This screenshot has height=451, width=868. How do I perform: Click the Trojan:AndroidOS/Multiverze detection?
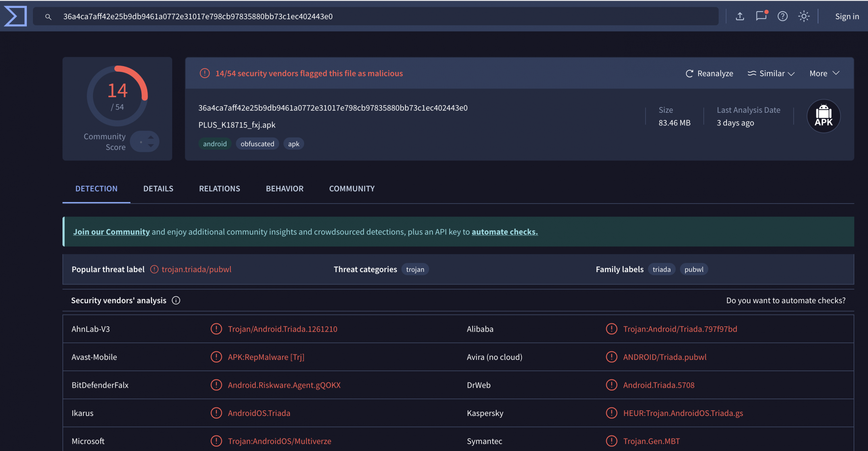point(279,441)
